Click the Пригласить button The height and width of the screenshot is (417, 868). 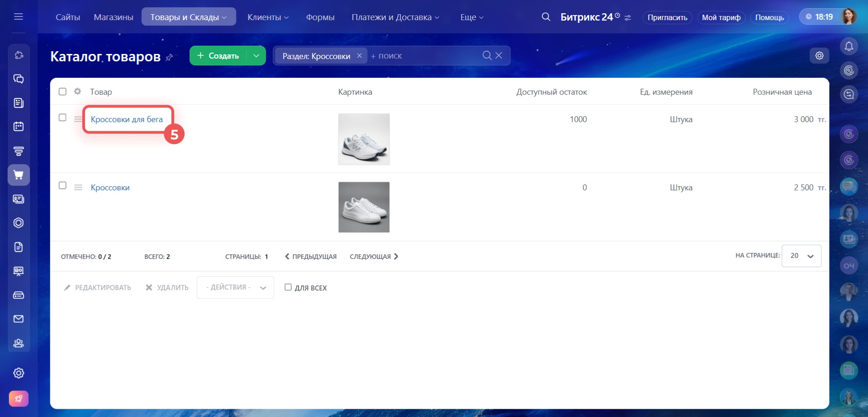point(667,17)
